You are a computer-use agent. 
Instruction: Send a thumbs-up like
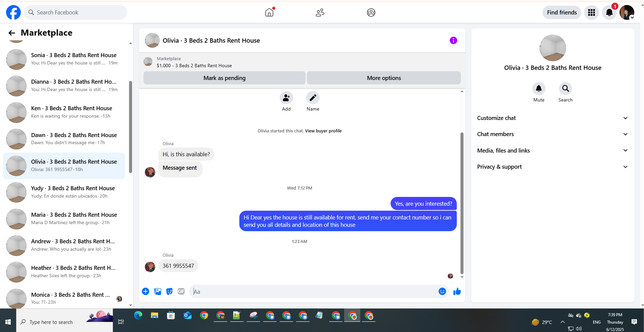pos(457,291)
